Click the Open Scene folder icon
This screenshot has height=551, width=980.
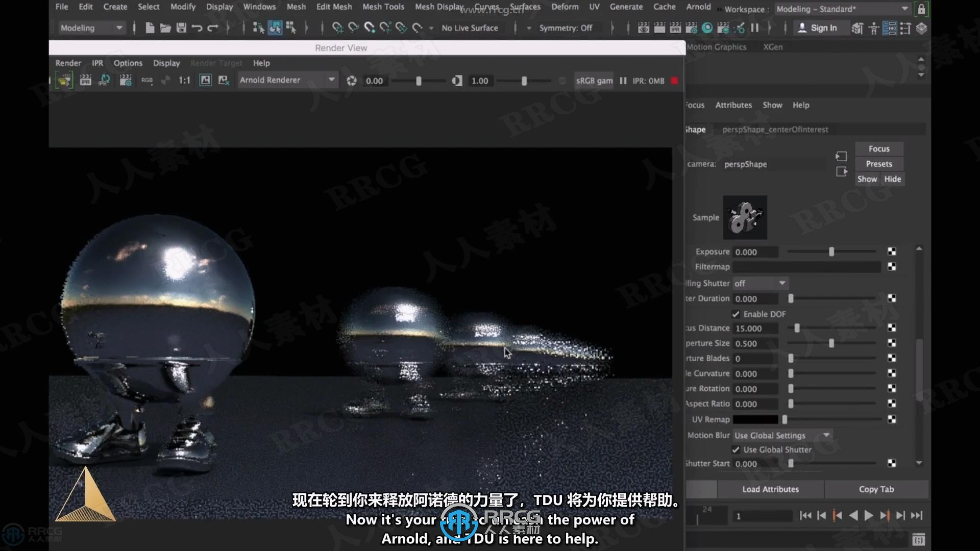click(x=165, y=28)
